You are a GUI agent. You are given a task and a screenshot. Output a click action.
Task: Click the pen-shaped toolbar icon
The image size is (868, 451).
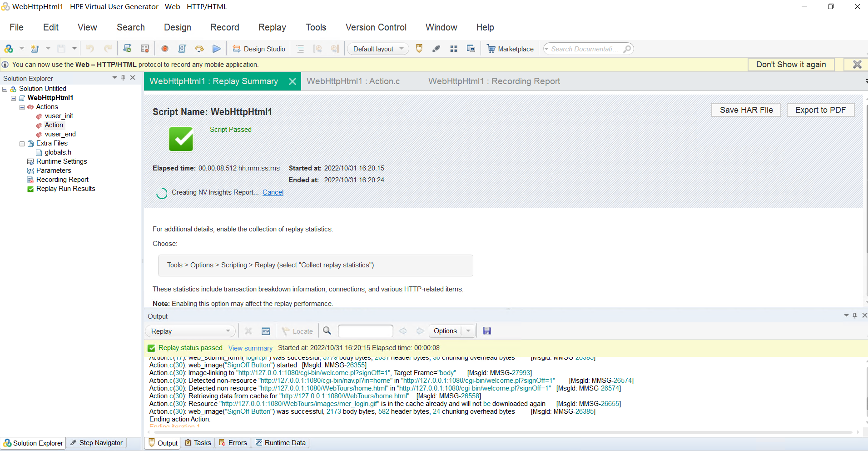(436, 49)
